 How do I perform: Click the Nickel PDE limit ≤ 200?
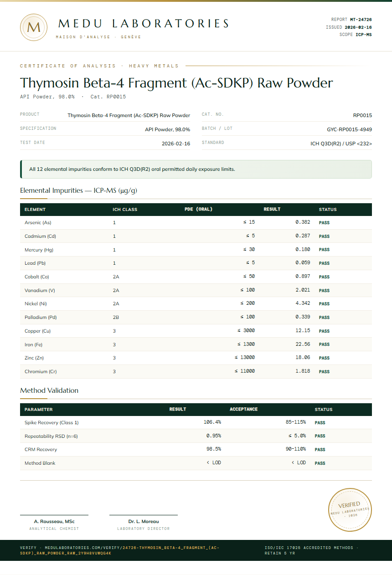click(248, 303)
